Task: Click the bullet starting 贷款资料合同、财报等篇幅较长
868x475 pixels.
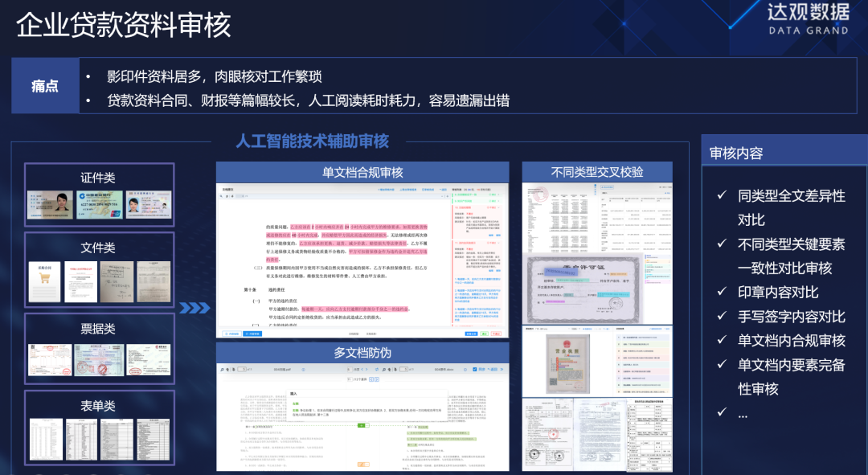Action: pyautogui.click(x=309, y=100)
